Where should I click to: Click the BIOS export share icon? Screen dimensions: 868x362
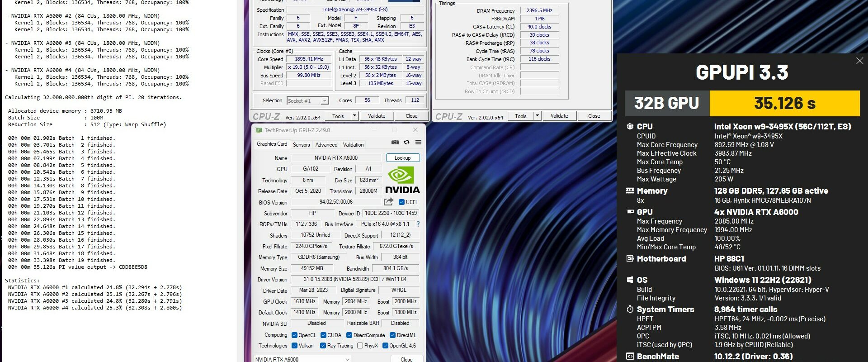(388, 202)
